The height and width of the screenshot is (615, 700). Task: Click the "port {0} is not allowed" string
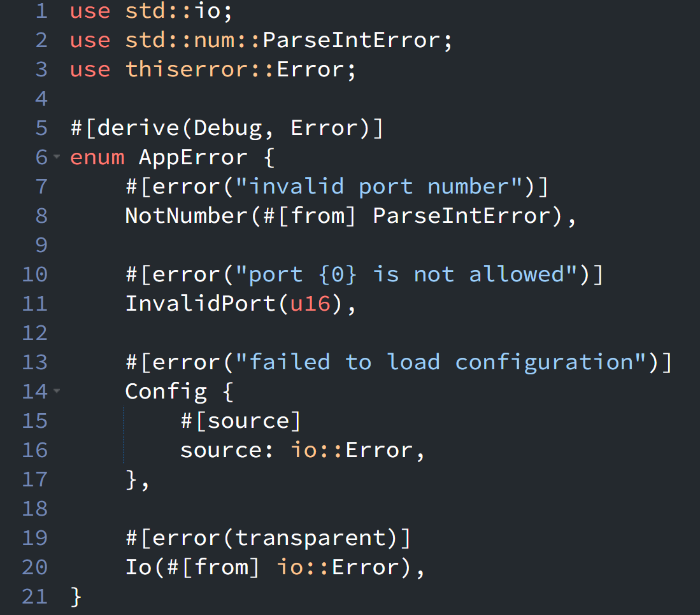406,274
